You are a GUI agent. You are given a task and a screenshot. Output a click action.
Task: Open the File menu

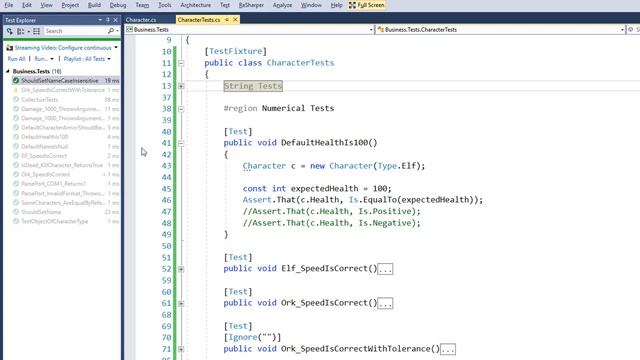(8, 5)
